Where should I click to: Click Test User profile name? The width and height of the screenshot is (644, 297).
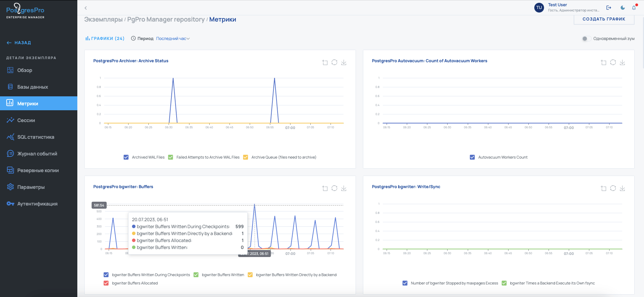coord(558,5)
